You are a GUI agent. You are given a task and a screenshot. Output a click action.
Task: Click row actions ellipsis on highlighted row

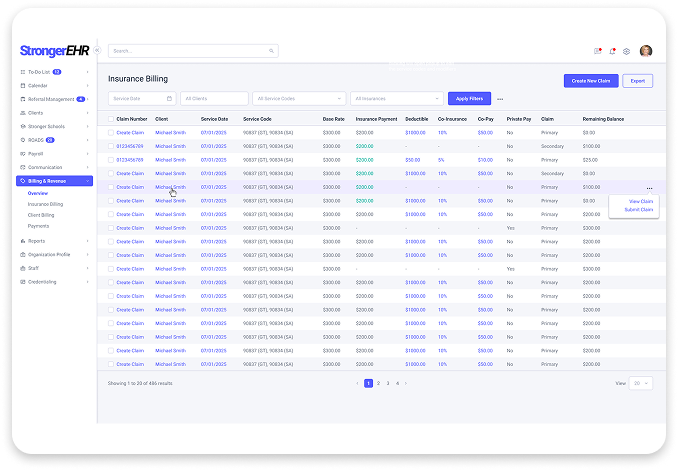tap(649, 187)
